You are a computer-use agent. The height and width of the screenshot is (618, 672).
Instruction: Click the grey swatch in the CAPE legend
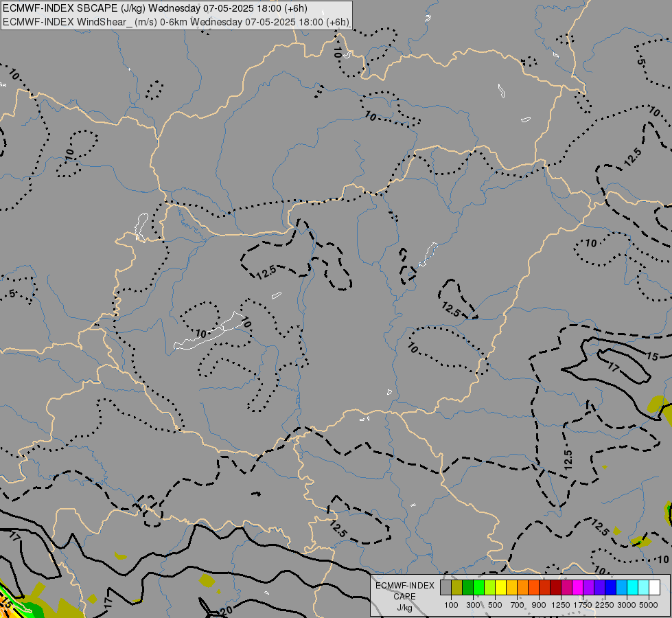pos(445,588)
